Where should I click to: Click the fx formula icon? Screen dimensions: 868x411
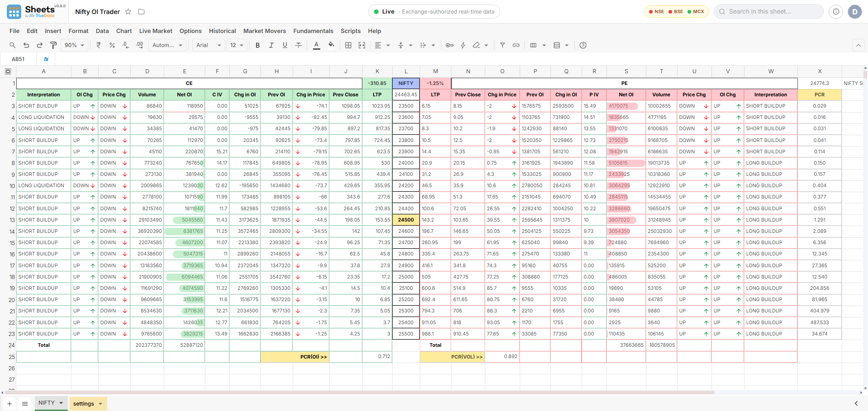[46, 59]
